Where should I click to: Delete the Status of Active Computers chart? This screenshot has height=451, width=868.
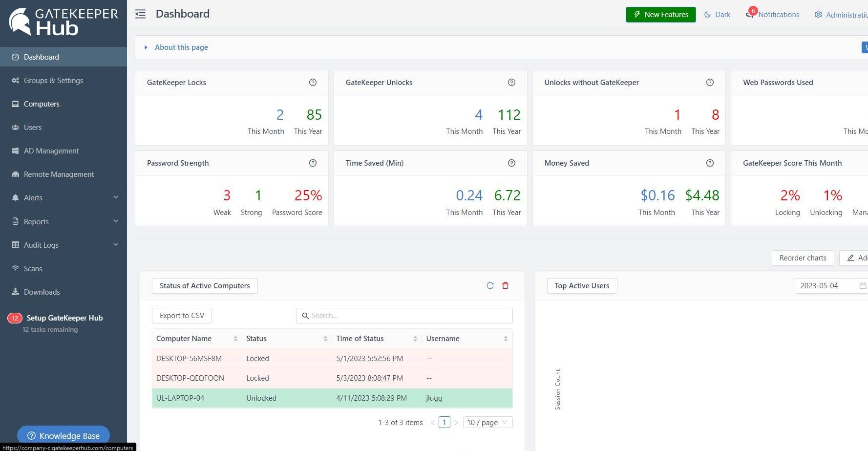pyautogui.click(x=506, y=286)
